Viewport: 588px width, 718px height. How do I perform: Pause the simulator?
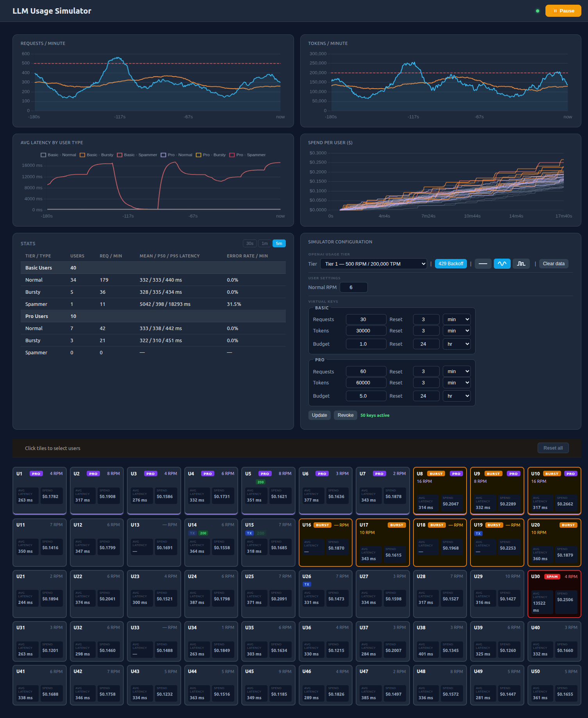tap(563, 11)
